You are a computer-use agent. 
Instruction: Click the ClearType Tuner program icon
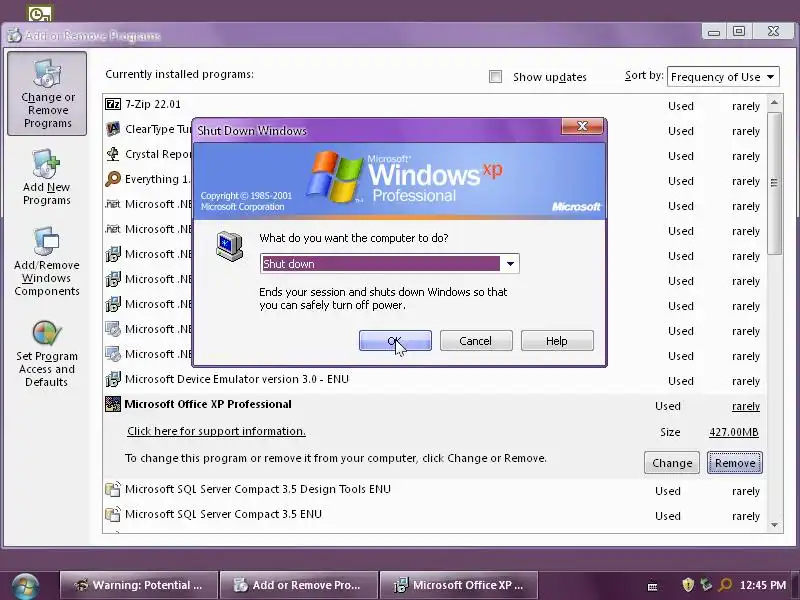pyautogui.click(x=113, y=129)
